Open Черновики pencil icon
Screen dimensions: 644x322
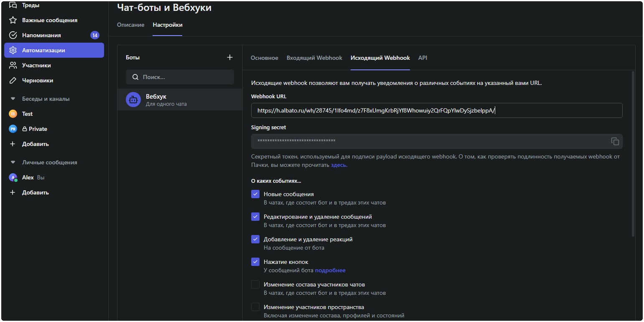(13, 80)
